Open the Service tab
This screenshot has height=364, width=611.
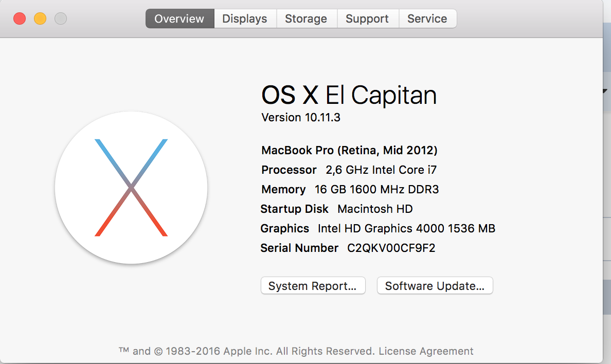427,19
